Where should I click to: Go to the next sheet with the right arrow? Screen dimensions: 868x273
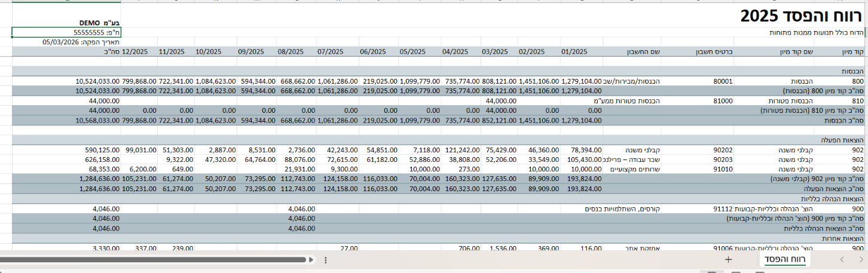coord(860,260)
